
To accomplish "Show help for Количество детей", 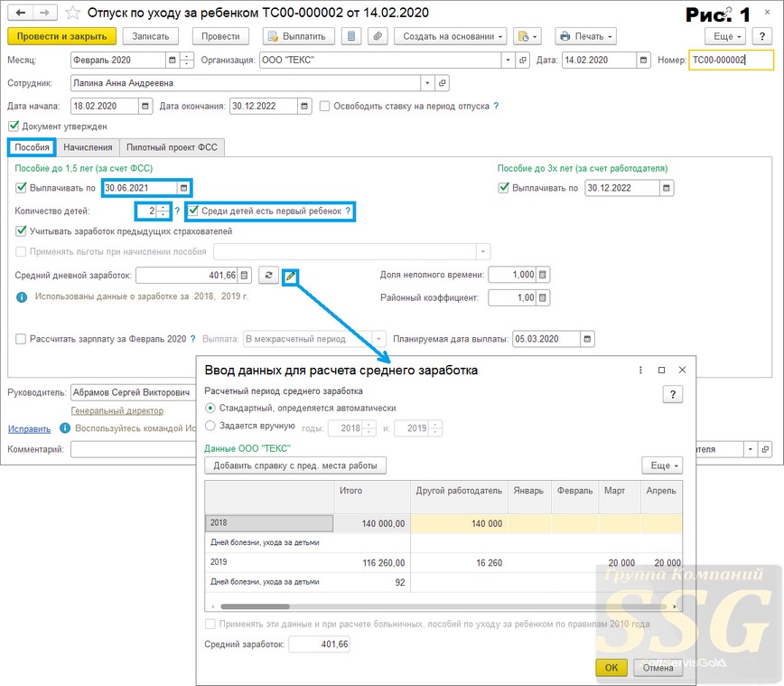I will (x=177, y=211).
